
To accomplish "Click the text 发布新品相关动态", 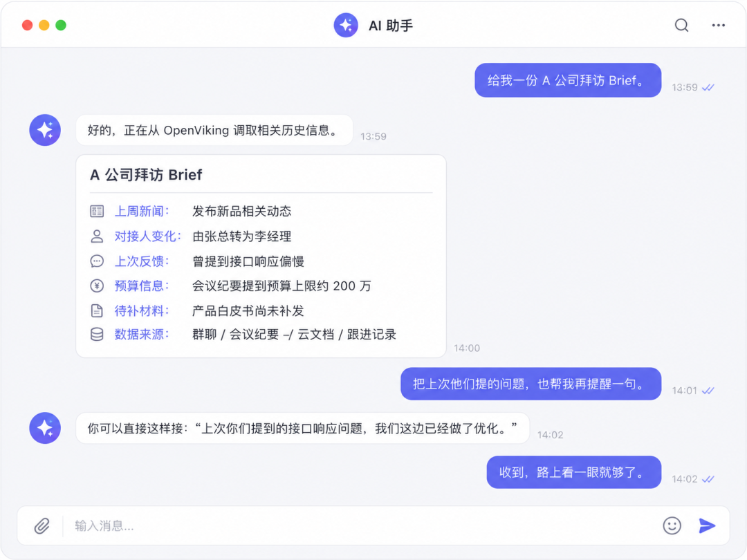I will tap(241, 211).
